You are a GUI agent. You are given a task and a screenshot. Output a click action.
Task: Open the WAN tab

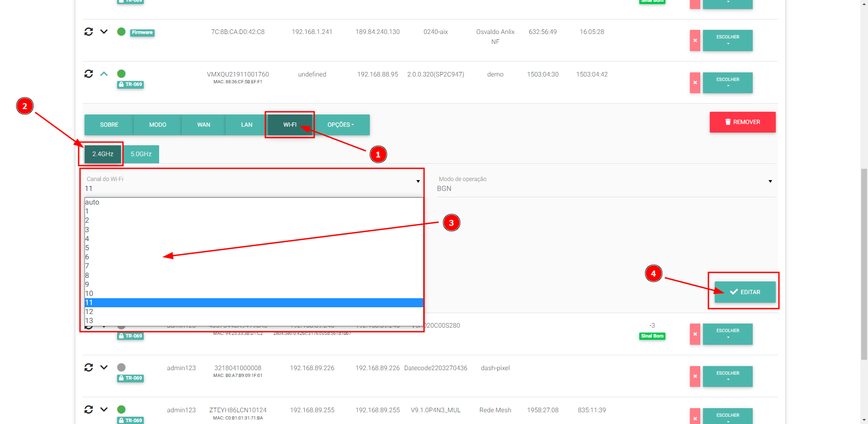[203, 125]
